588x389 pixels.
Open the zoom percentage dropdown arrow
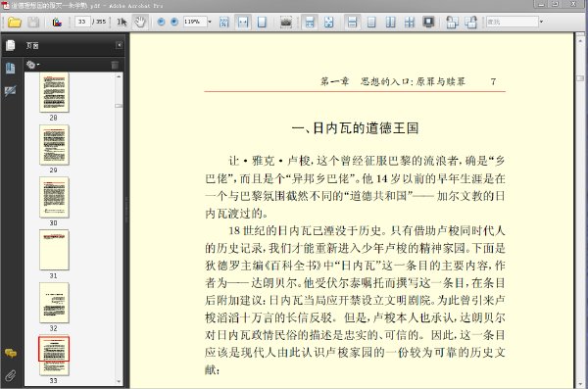pyautogui.click(x=210, y=22)
